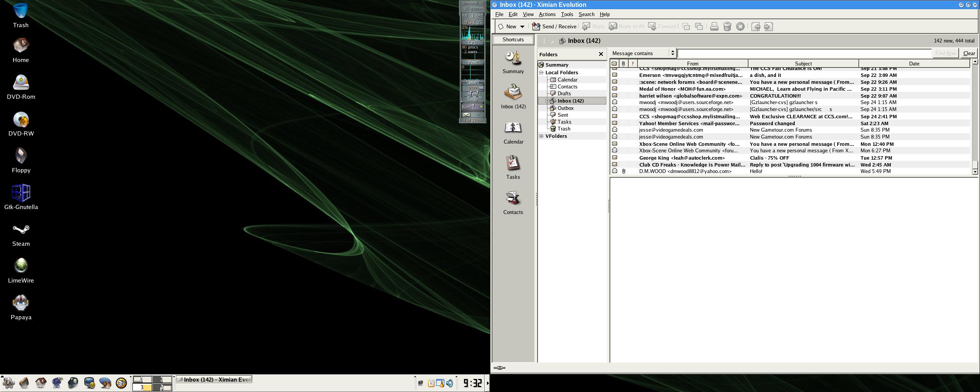The image size is (980, 392).
Task: Click the Send / Receive mail button
Action: pos(554,26)
